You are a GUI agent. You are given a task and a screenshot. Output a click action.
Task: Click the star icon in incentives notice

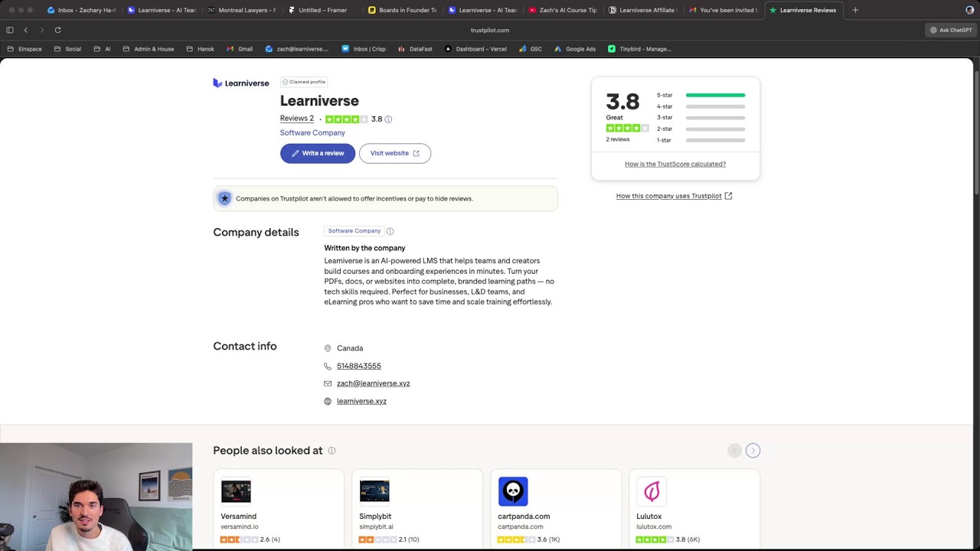coord(224,198)
